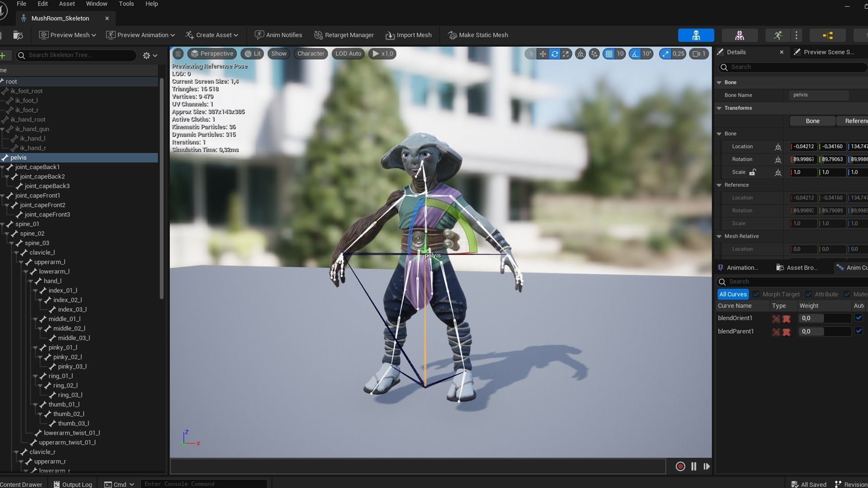The image size is (868, 488).
Task: Click the coordinate system toggle icon
Action: pyautogui.click(x=580, y=54)
